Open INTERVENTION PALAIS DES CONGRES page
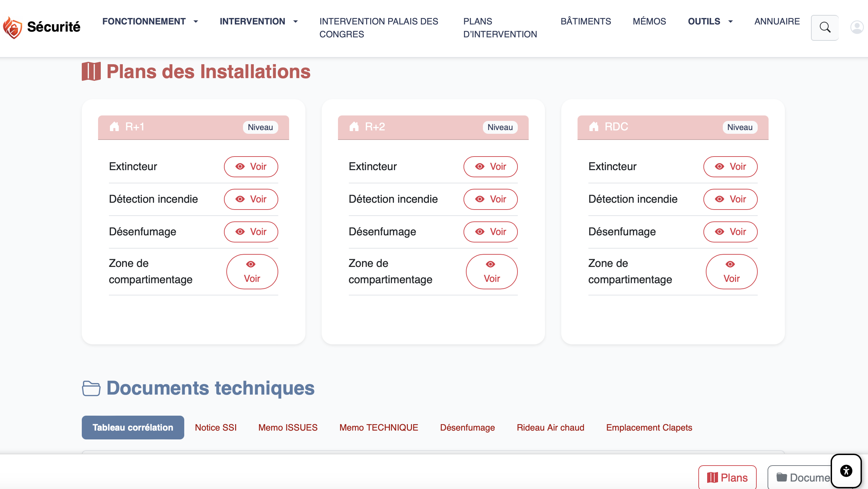Viewport: 868px width, 489px height. click(x=379, y=28)
